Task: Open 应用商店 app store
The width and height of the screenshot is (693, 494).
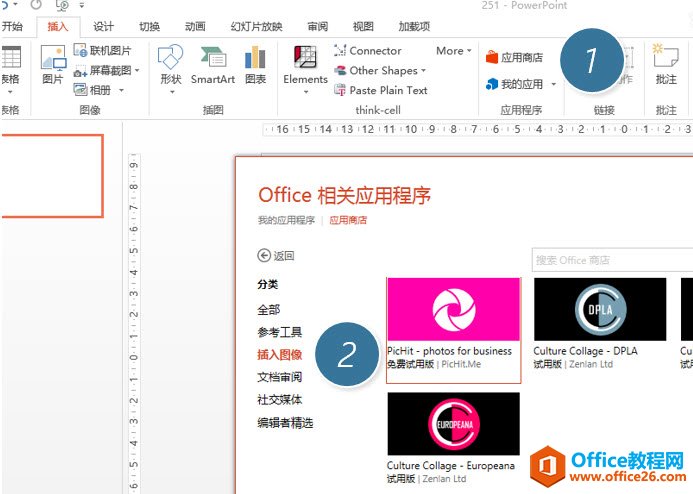Action: (514, 57)
